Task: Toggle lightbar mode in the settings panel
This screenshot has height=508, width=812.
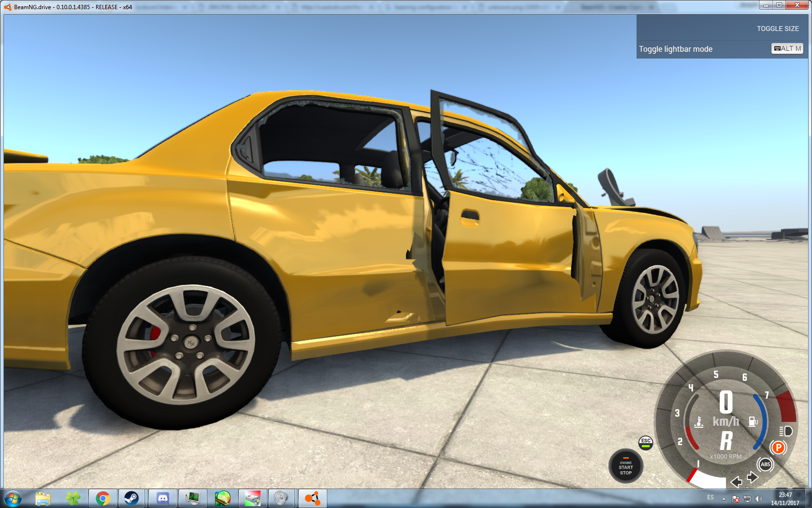Action: click(675, 49)
